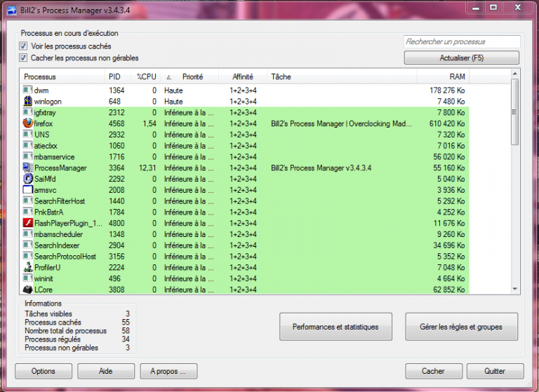Open the Options dialog
The image size is (539, 392).
(44, 371)
